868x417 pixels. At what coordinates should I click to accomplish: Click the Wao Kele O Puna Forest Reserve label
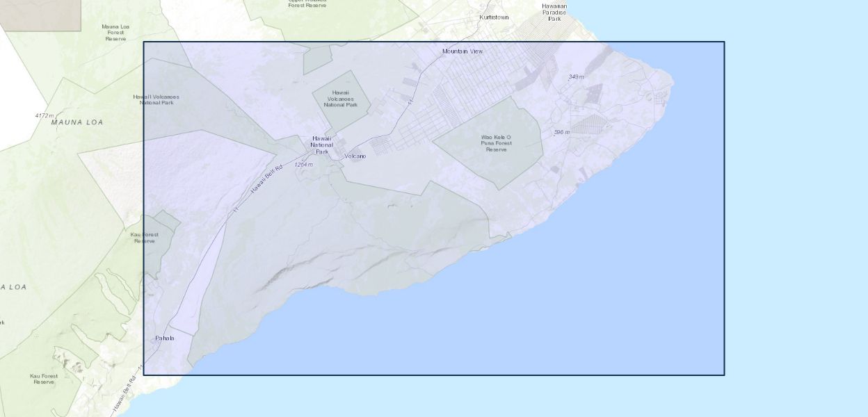(x=497, y=143)
